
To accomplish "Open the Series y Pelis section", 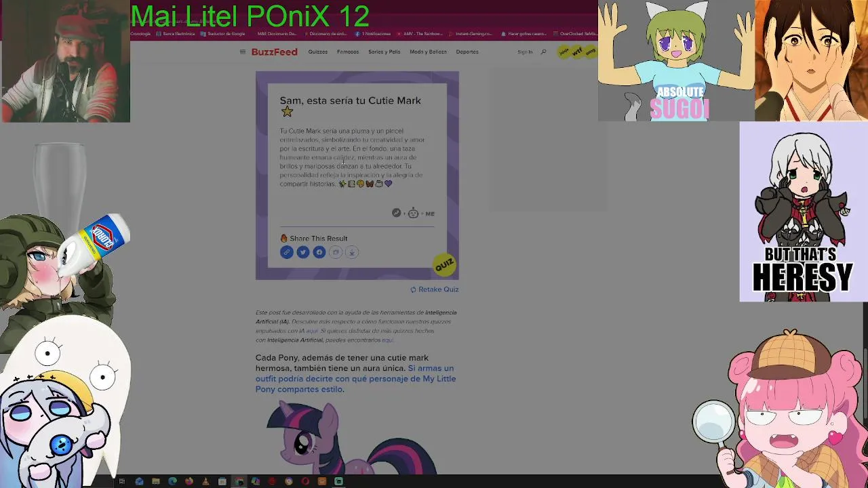I will pyautogui.click(x=384, y=52).
